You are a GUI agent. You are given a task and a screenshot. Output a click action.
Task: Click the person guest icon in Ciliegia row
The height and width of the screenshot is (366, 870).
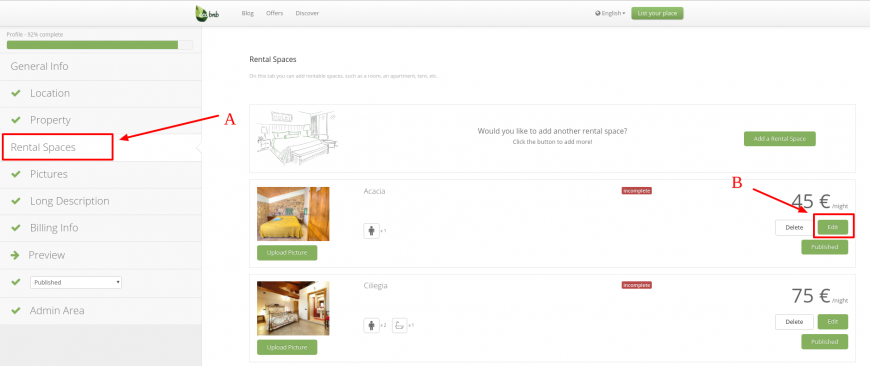(371, 325)
